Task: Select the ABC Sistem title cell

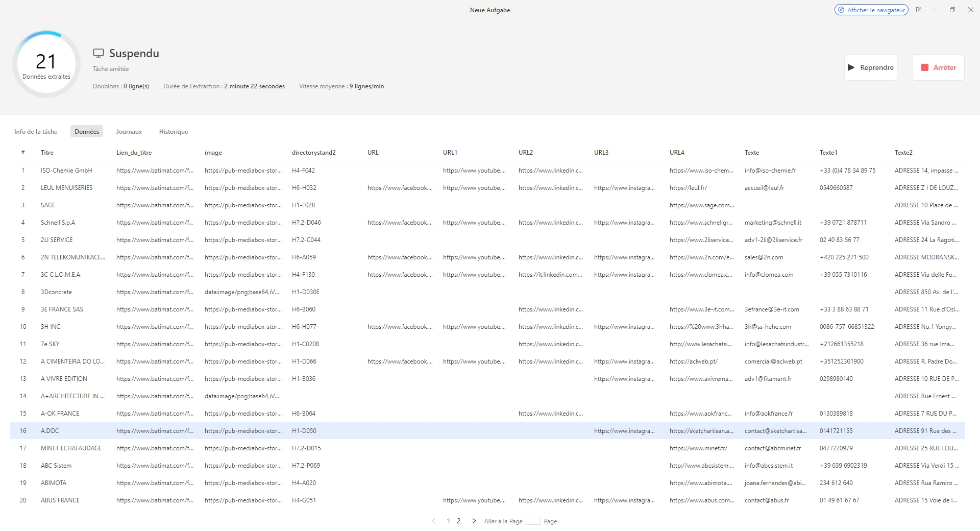Action: 56,466
